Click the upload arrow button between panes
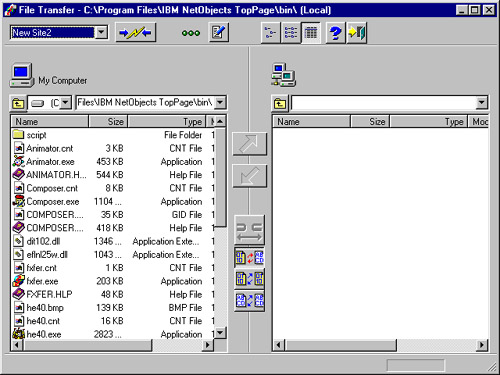This screenshot has height=375, width=500. coord(250,144)
